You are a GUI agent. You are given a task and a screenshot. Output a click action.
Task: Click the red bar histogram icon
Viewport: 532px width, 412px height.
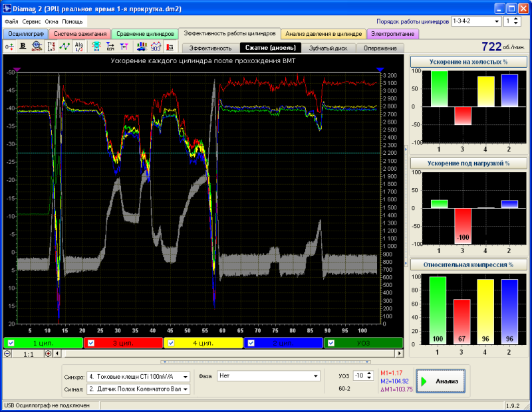click(x=170, y=47)
